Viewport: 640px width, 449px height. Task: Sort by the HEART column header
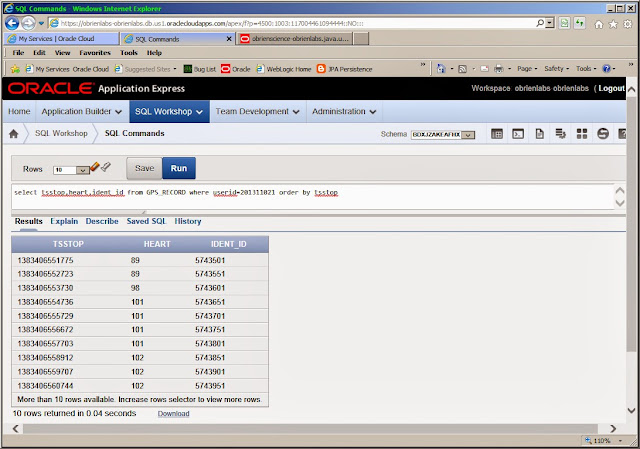(157, 244)
